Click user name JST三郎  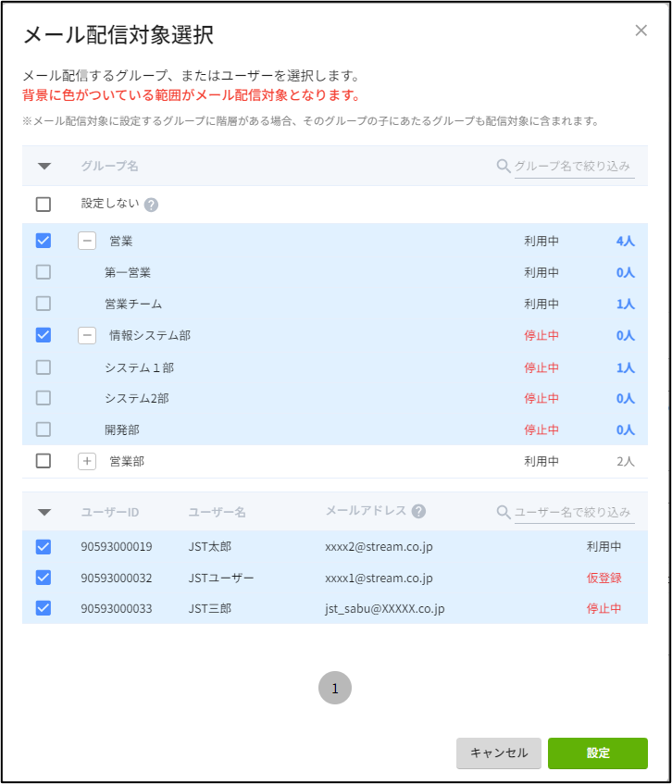click(209, 609)
